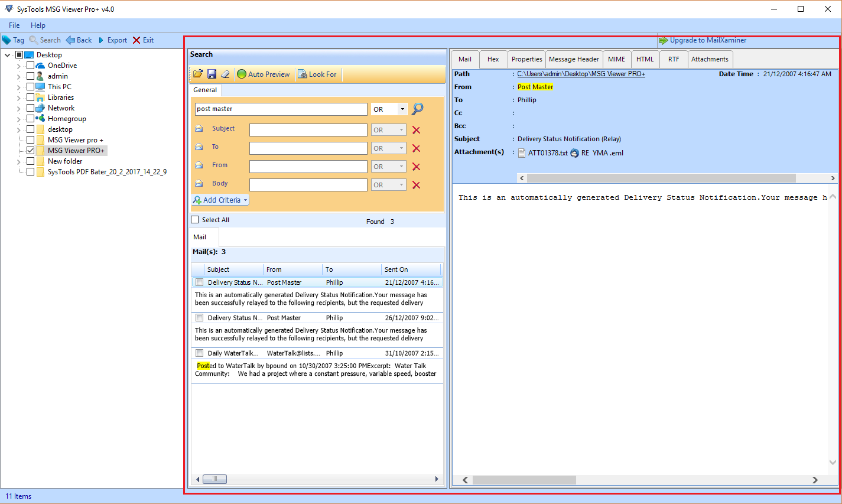Sort mails by From column header
This screenshot has height=504, width=842.
293,269
